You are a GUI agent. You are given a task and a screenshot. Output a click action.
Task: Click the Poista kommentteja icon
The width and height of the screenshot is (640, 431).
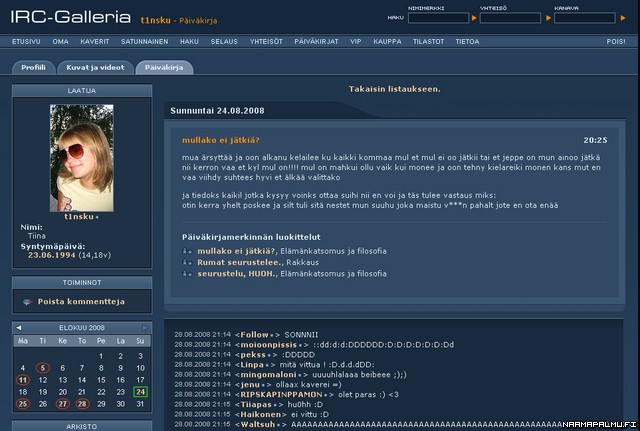pyautogui.click(x=27, y=301)
